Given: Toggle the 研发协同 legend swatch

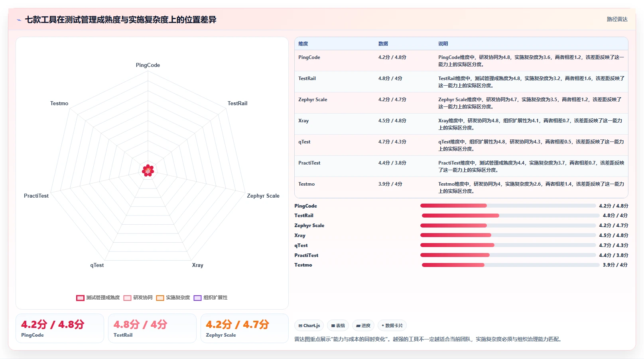Looking at the screenshot, I should pos(127,298).
